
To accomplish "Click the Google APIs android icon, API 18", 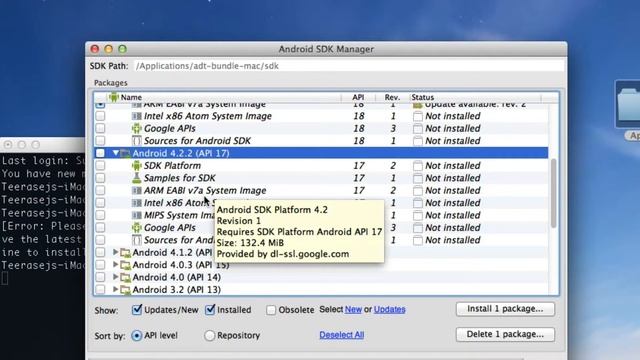I will click(x=137, y=129).
